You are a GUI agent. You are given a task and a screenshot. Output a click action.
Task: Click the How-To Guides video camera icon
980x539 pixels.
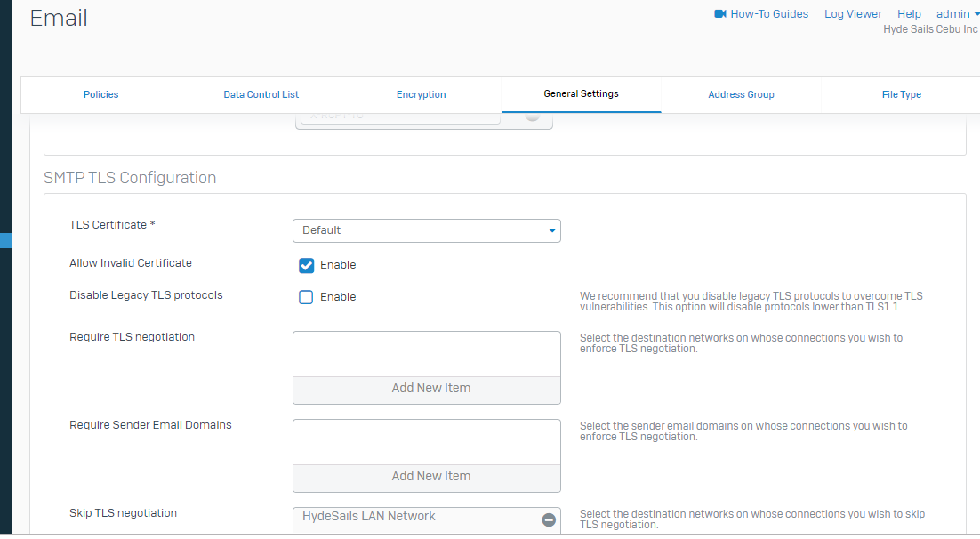click(x=720, y=14)
